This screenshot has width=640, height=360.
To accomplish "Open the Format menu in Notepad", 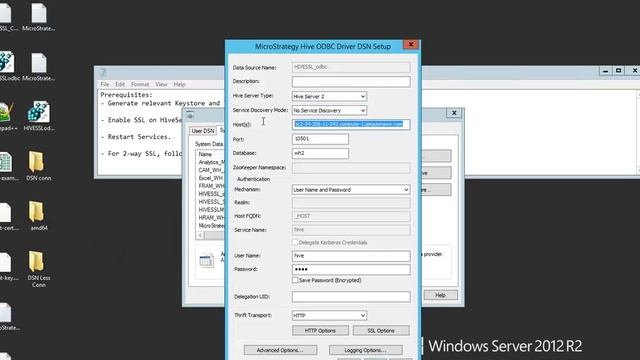I will click(140, 84).
